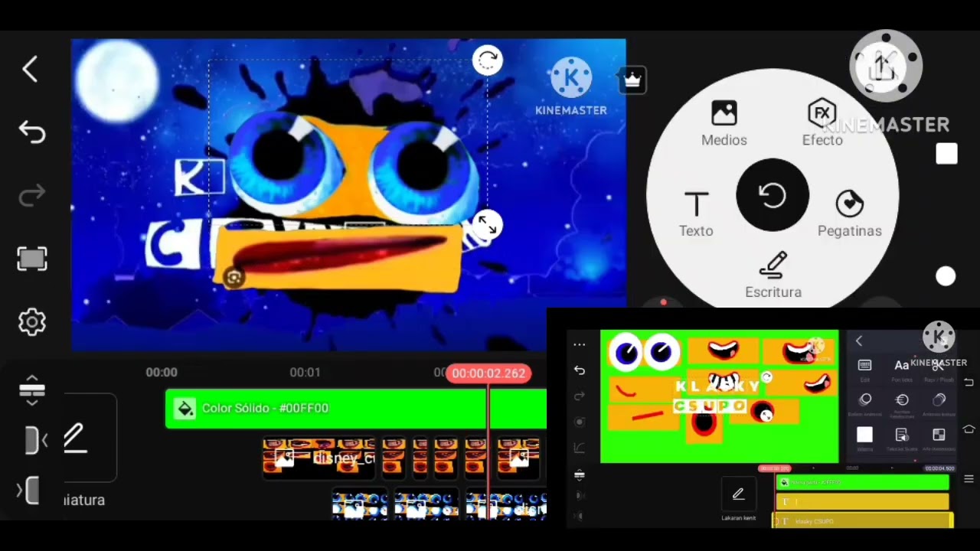Click the playhead time 00:00:02.262
This screenshot has height=551, width=980.
(x=488, y=373)
